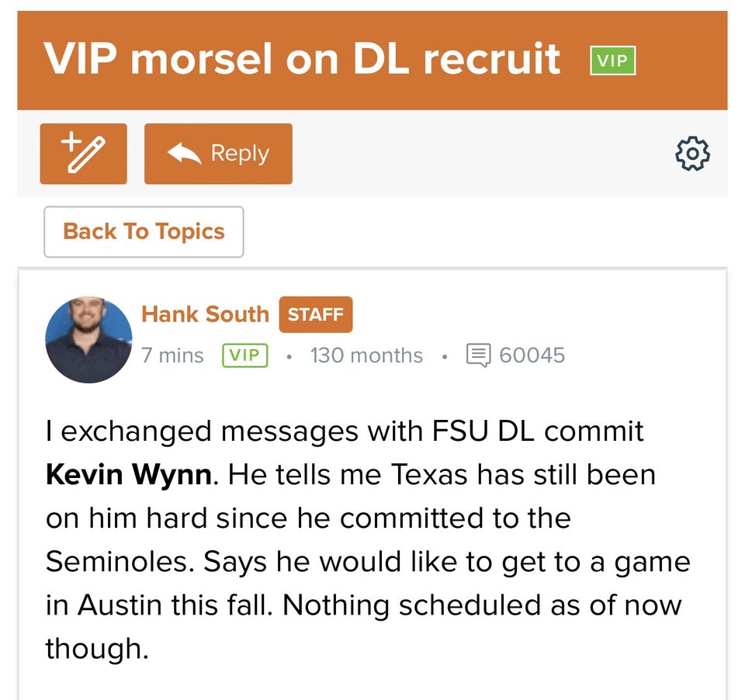Click the words FSU DL commit in post
The height and width of the screenshot is (700, 745).
[536, 431]
